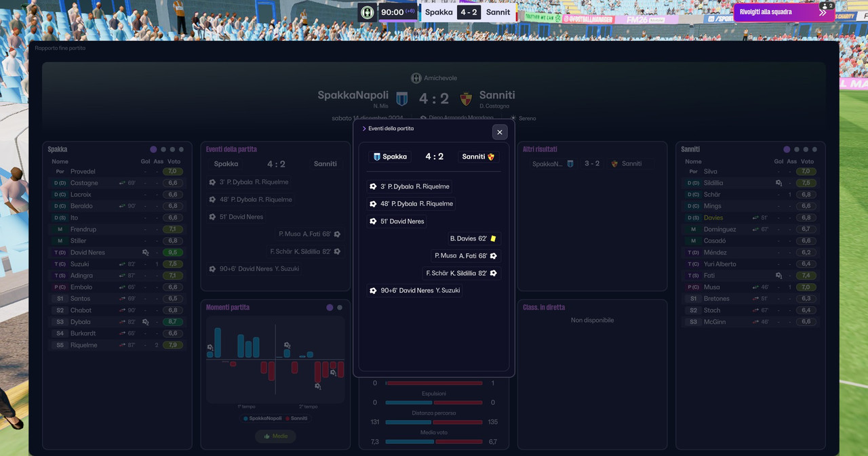This screenshot has width=868, height=456.
Task: Select first page dot in Momenti partita
Action: (330, 308)
